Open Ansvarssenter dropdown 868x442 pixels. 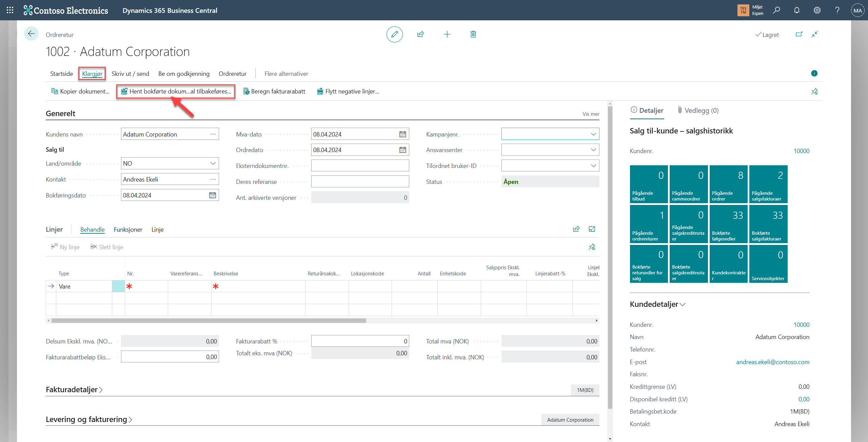click(x=593, y=150)
